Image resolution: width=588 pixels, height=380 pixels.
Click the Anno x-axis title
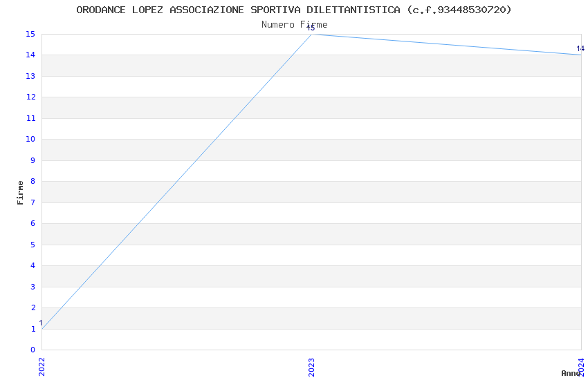pyautogui.click(x=571, y=373)
